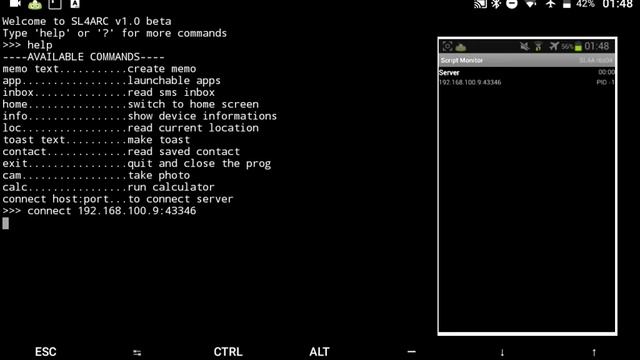The image size is (640, 360).
Task: Tap the Wi-Fi status icon in the top bar
Action: pos(531,4)
